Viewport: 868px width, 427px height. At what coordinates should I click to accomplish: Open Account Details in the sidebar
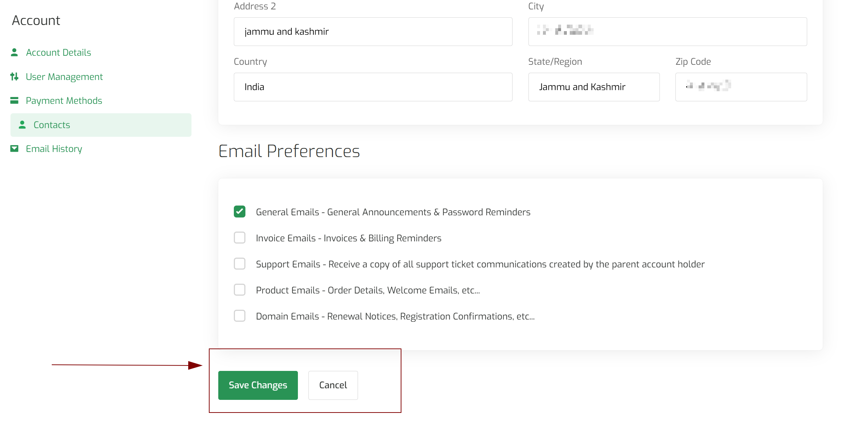click(58, 52)
